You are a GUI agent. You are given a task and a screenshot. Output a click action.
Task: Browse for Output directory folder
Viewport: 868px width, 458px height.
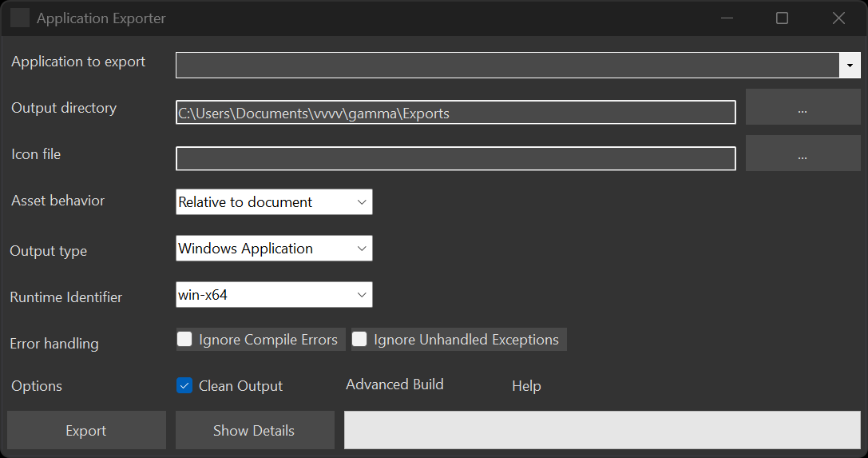click(x=803, y=107)
